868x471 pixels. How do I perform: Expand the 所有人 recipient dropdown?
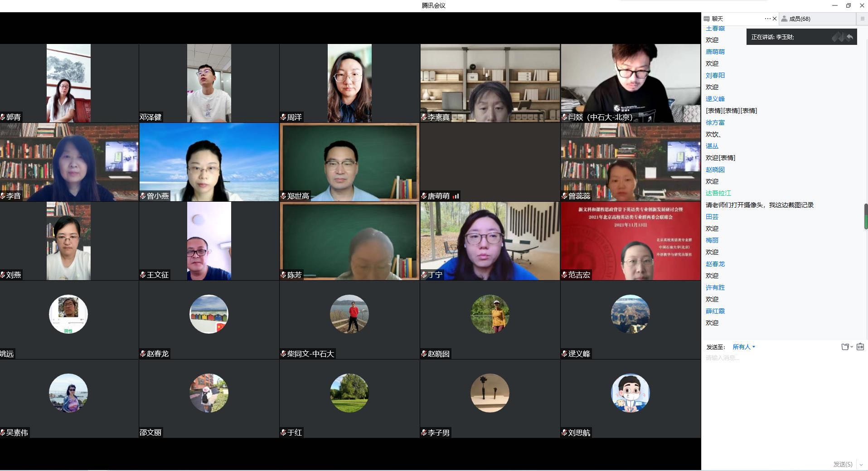[744, 347]
